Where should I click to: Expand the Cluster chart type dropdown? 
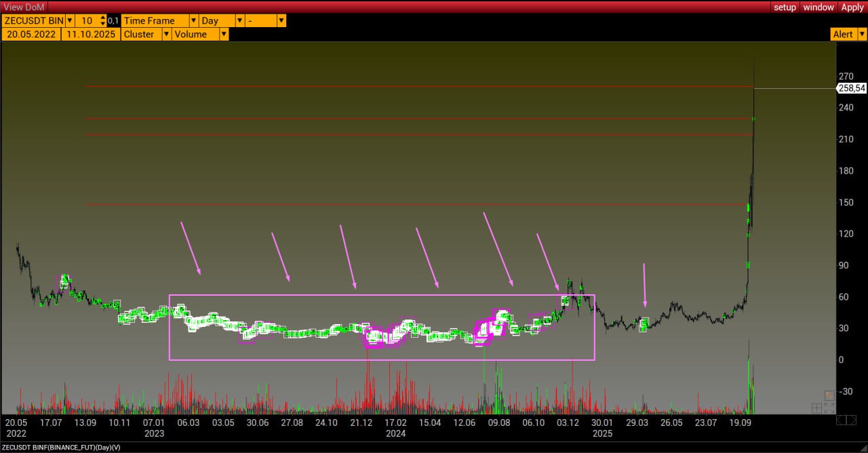(166, 34)
